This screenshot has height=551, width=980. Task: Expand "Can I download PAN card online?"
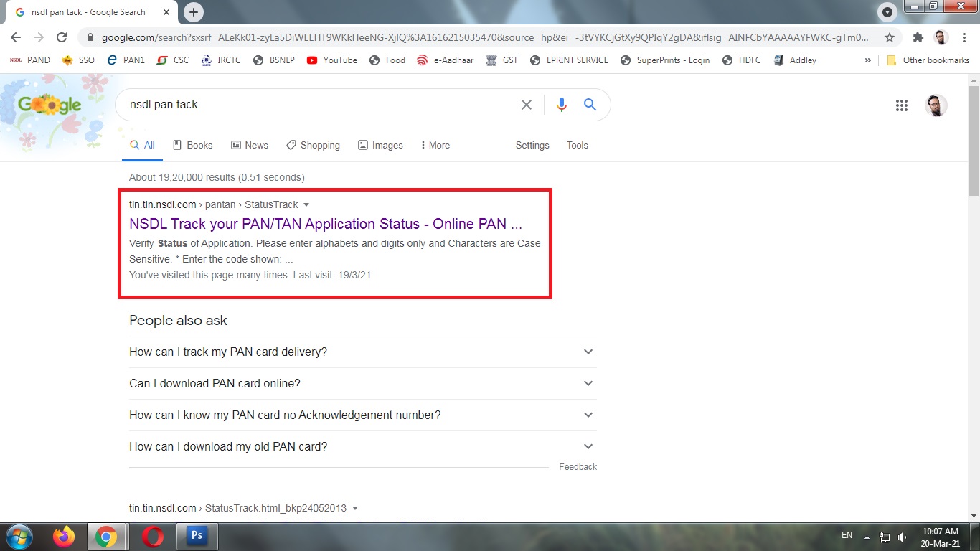tap(362, 383)
